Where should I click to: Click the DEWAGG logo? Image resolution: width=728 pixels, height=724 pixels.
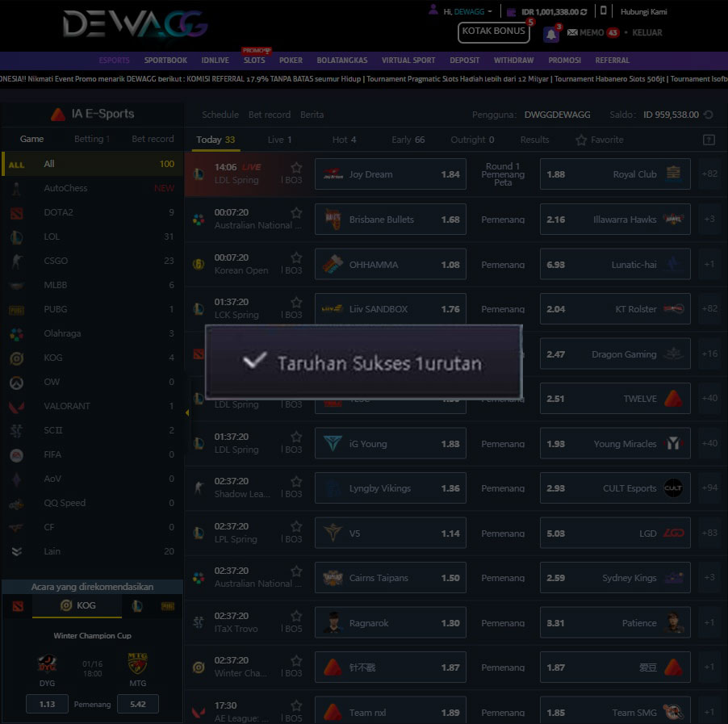[136, 24]
